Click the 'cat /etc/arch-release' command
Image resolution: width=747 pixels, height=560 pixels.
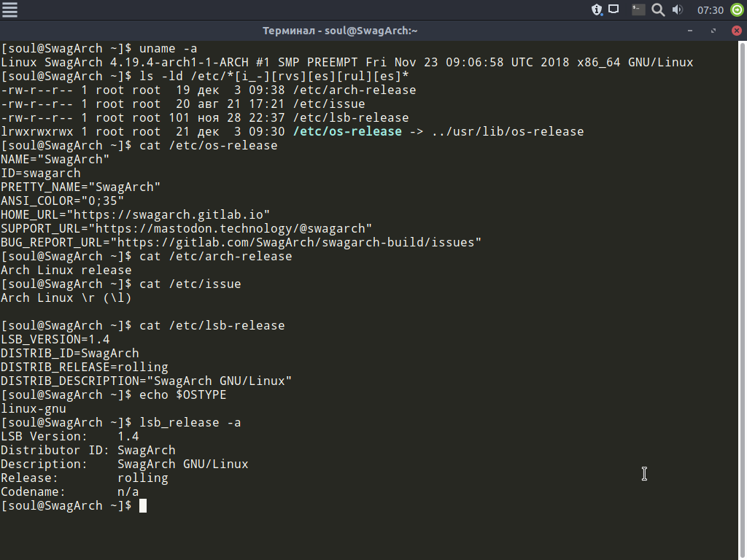[x=215, y=256]
